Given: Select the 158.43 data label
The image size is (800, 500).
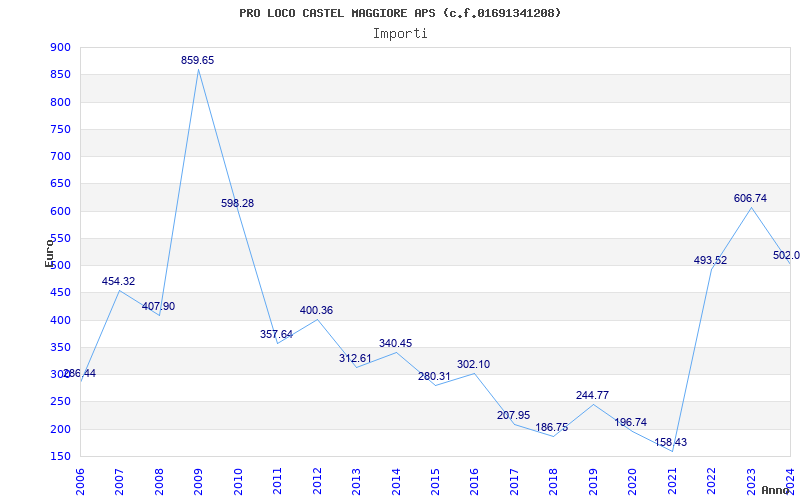Looking at the screenshot, I should coord(671,442).
